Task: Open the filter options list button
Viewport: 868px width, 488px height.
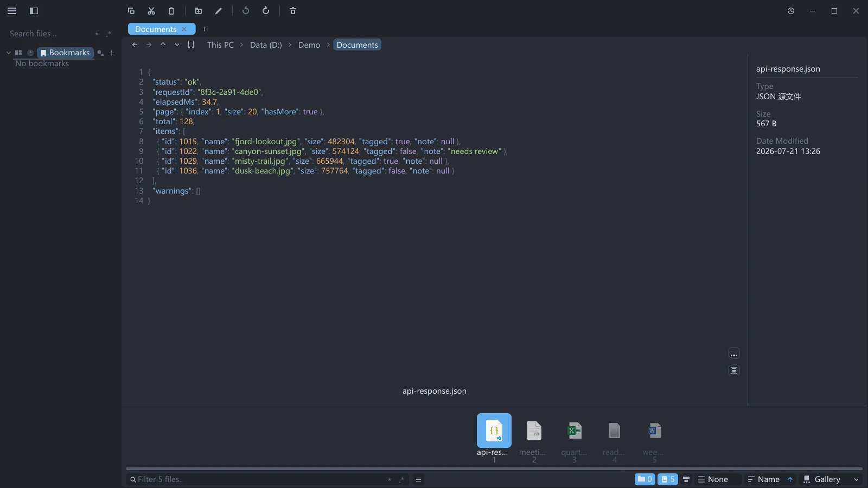Action: [x=418, y=479]
